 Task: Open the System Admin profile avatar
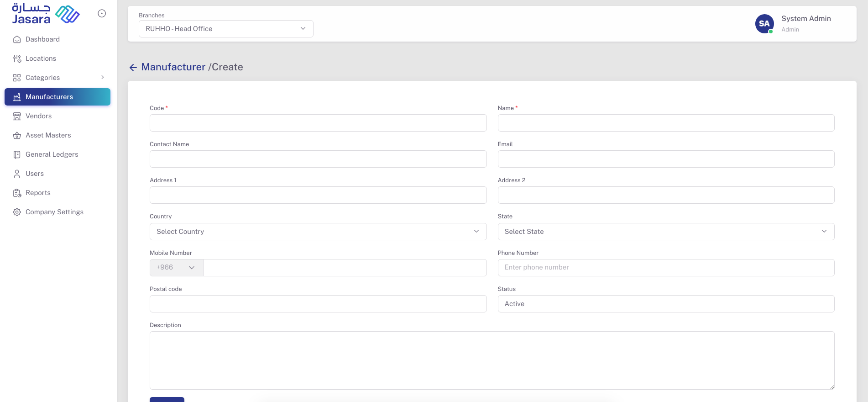point(764,24)
